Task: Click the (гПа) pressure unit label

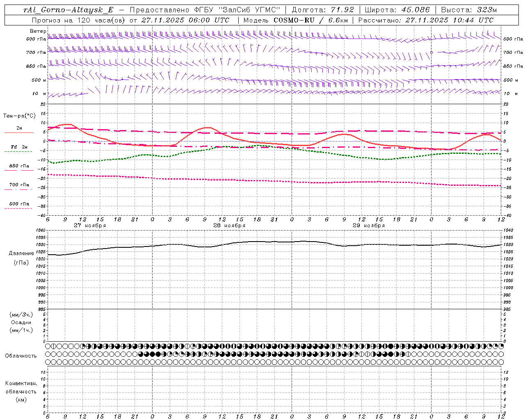Action: tap(21, 262)
